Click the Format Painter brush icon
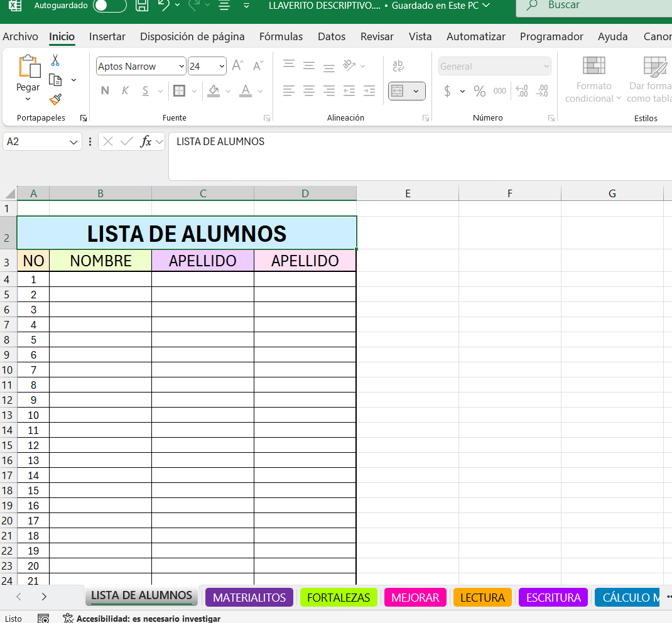This screenshot has height=623, width=672. (x=55, y=99)
